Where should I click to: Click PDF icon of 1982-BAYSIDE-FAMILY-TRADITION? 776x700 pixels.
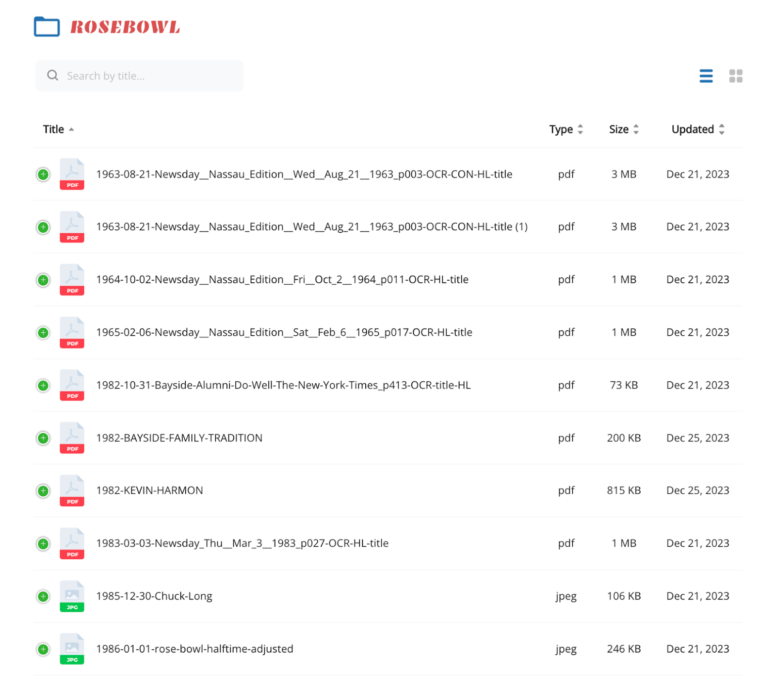(72, 438)
